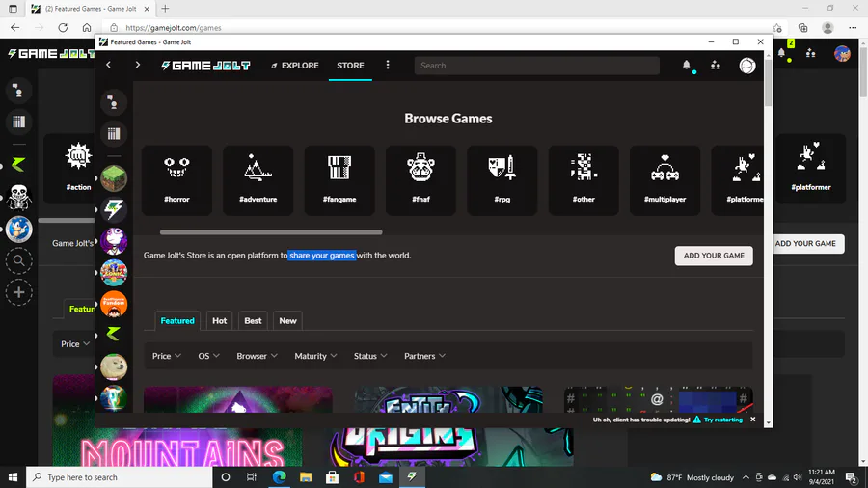Open Entity game thumbnail in client

point(448,399)
